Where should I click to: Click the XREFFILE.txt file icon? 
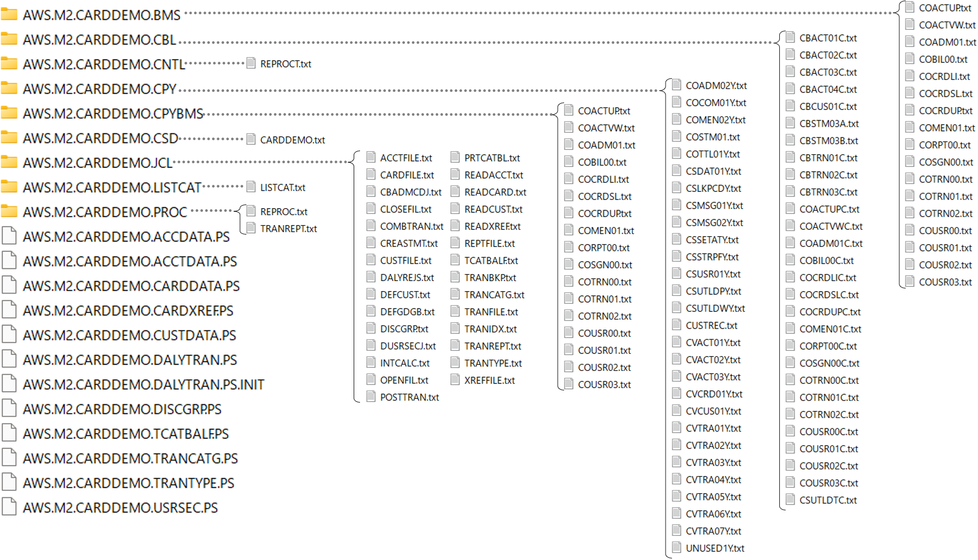click(455, 380)
